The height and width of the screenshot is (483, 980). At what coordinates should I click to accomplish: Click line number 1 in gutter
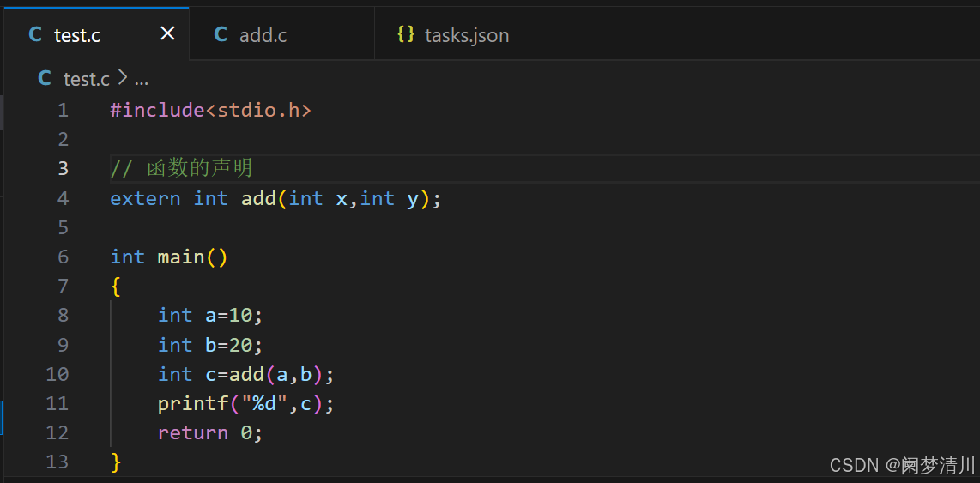pyautogui.click(x=64, y=111)
